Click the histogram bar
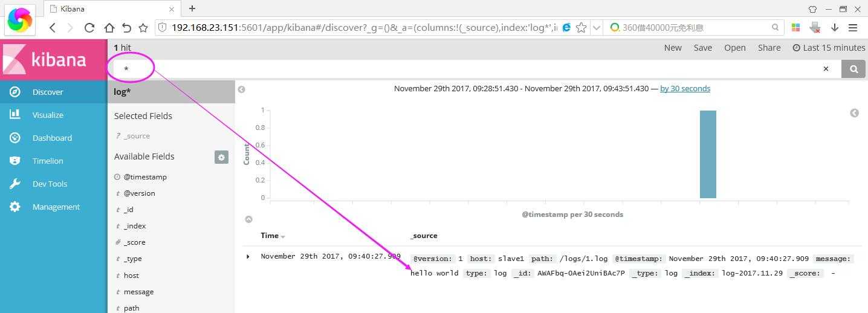 [x=708, y=154]
